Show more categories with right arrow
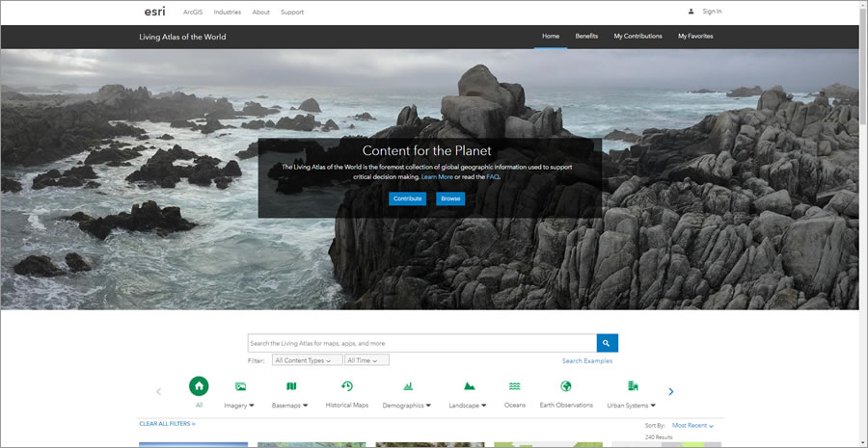The width and height of the screenshot is (868, 448). pos(671,391)
